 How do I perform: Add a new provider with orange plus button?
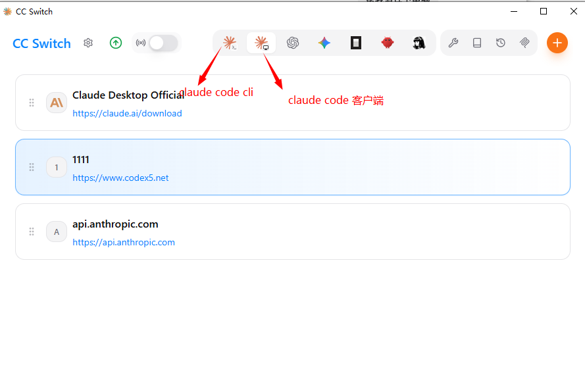tap(557, 43)
